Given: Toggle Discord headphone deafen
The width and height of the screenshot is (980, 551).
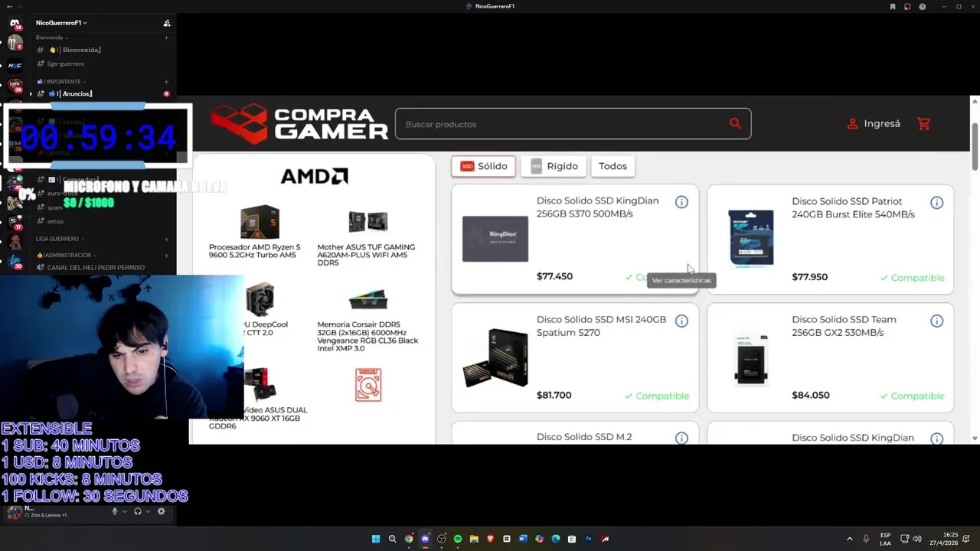Looking at the screenshot, I should point(138,511).
